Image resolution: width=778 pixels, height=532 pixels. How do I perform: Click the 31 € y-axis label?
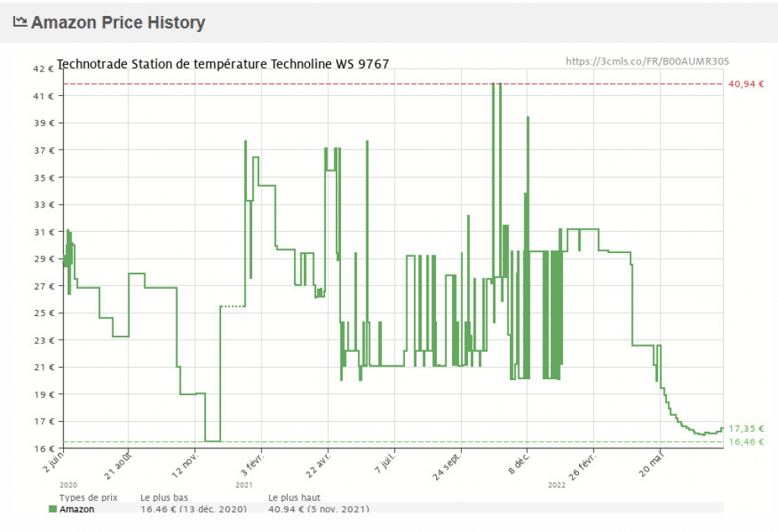(43, 232)
